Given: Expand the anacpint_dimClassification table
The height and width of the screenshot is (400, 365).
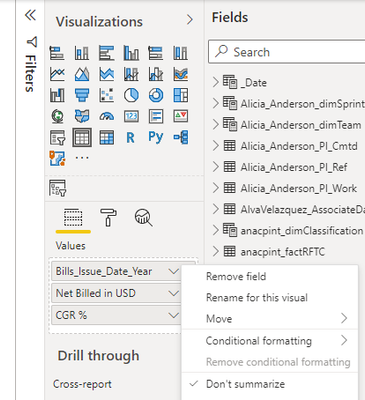Looking at the screenshot, I should pyautogui.click(x=216, y=230).
